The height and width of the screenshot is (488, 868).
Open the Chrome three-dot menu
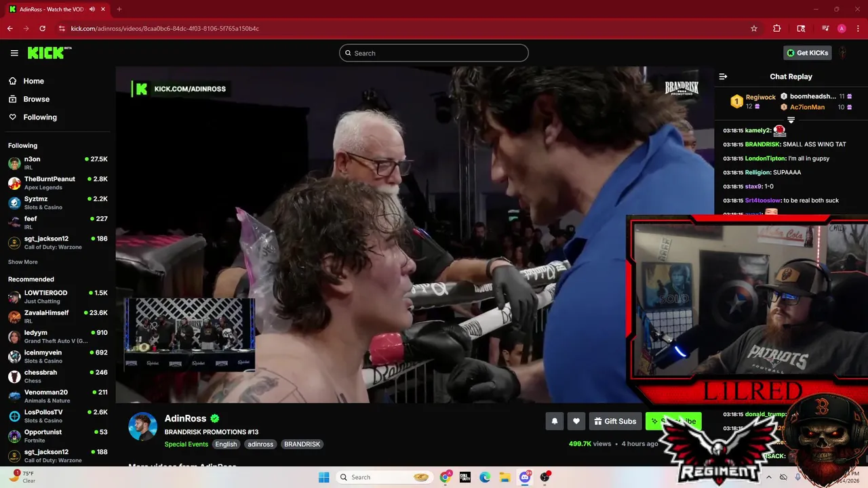[857, 28]
